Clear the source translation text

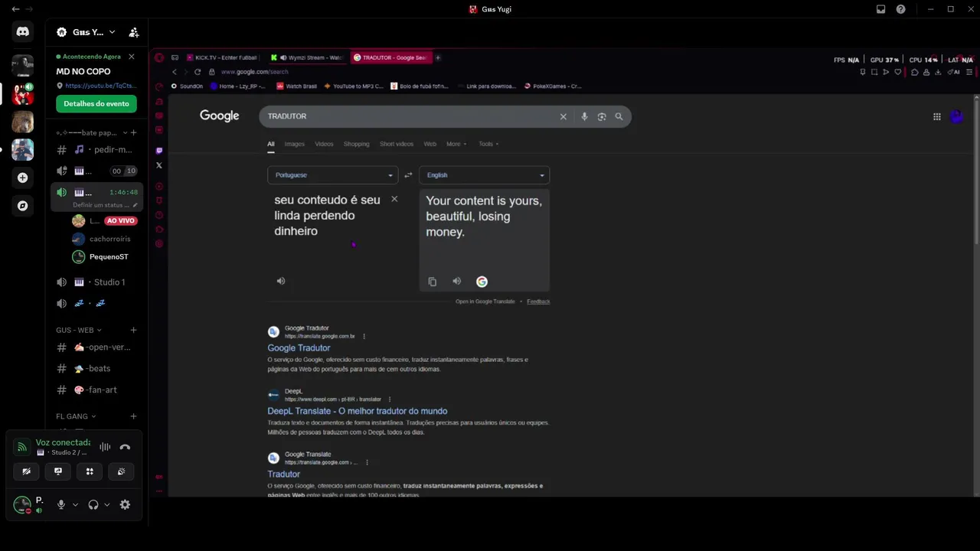click(394, 199)
